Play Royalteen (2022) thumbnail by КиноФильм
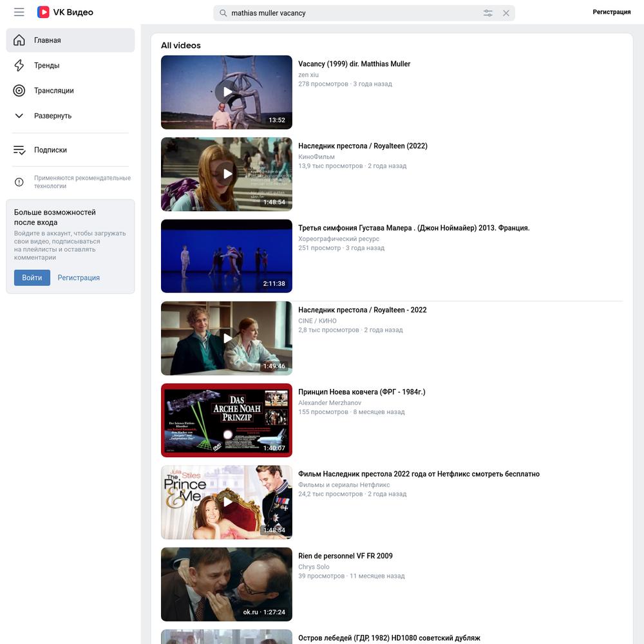644x644 pixels. [x=227, y=174]
